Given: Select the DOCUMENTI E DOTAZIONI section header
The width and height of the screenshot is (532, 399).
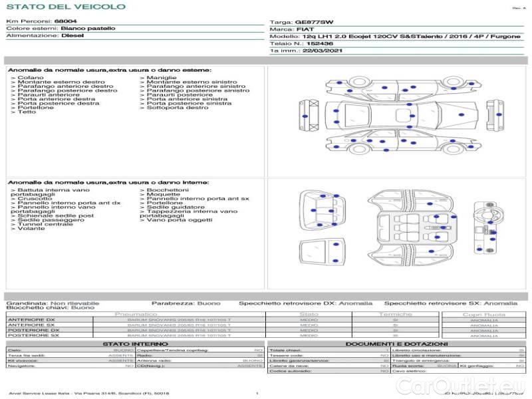Looking at the screenshot, I should pos(398,344).
